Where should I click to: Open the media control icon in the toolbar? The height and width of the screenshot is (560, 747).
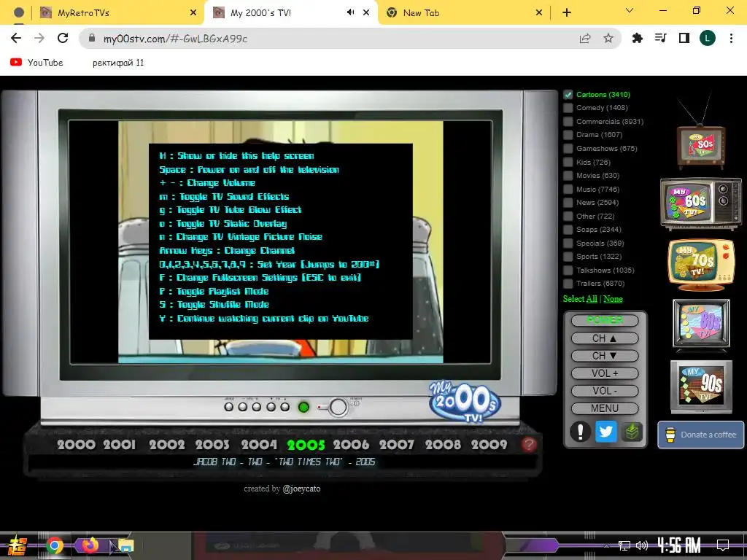[x=661, y=38]
